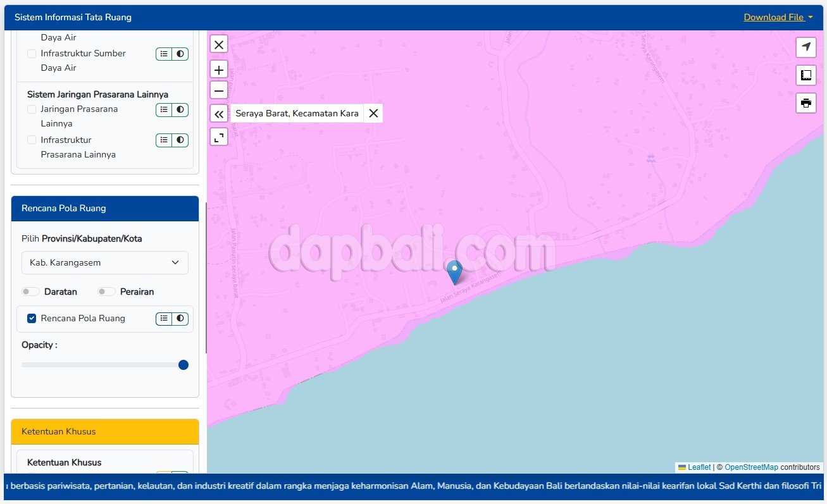The image size is (827, 504).
Task: Check the Jaringan Prasarana Lainnya checkbox
Action: click(32, 109)
